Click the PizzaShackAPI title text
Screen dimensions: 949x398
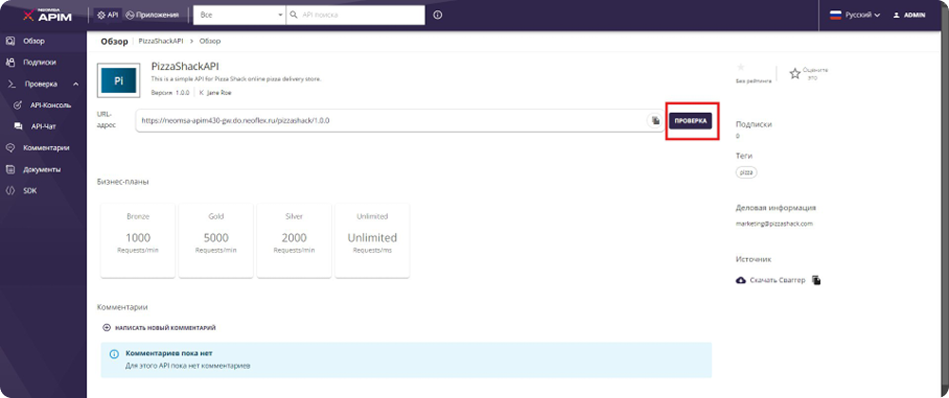pos(185,66)
